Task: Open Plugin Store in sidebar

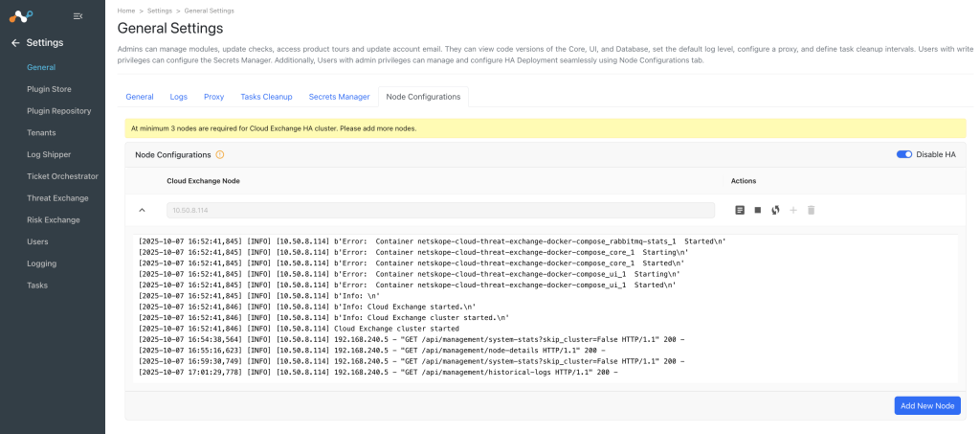Action: pyautogui.click(x=49, y=89)
